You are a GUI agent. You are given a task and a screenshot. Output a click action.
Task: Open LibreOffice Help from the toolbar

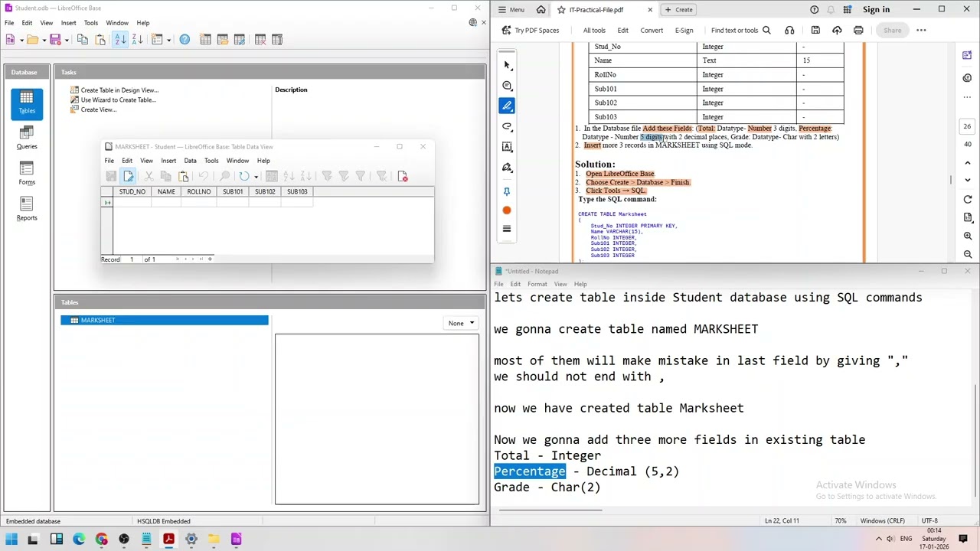coord(185,40)
